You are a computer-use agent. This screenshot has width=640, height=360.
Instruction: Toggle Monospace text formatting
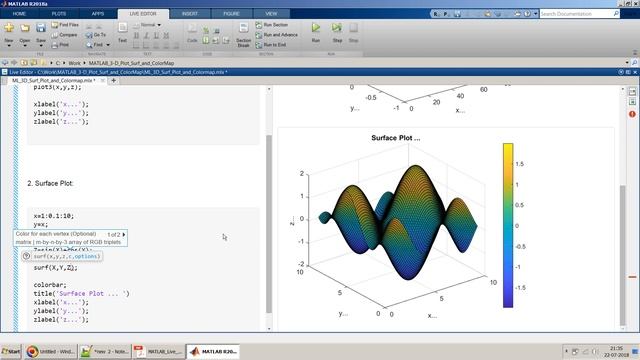pyautogui.click(x=166, y=36)
